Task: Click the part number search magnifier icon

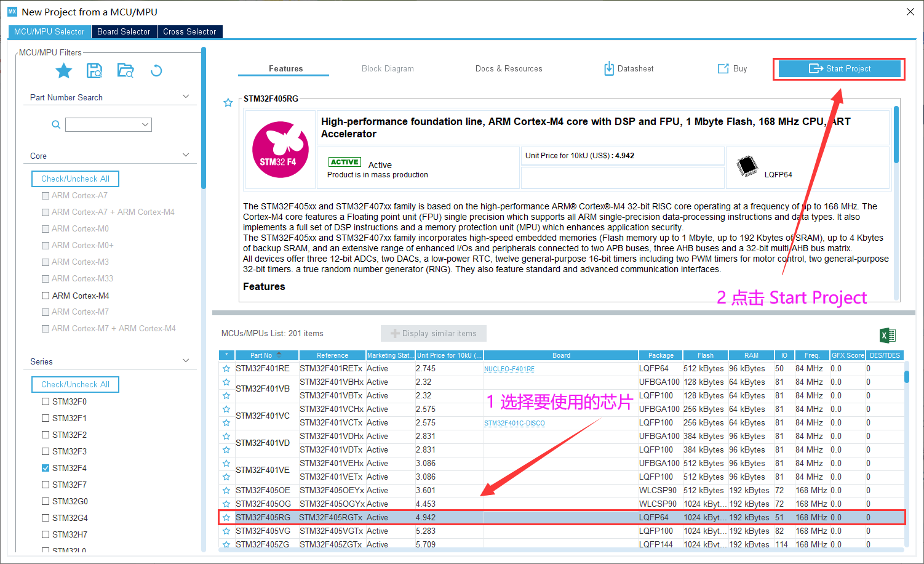Action: pos(56,124)
